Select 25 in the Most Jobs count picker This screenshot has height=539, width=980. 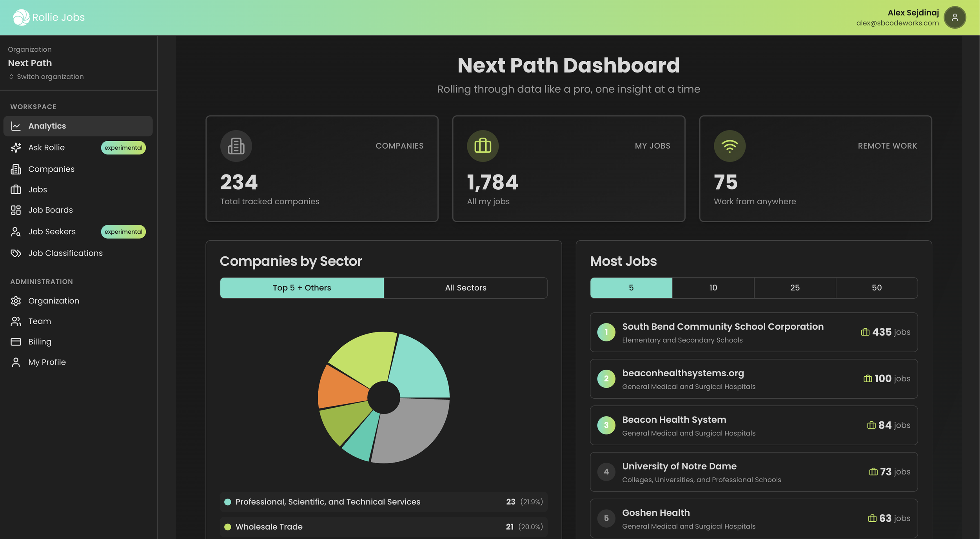(795, 287)
